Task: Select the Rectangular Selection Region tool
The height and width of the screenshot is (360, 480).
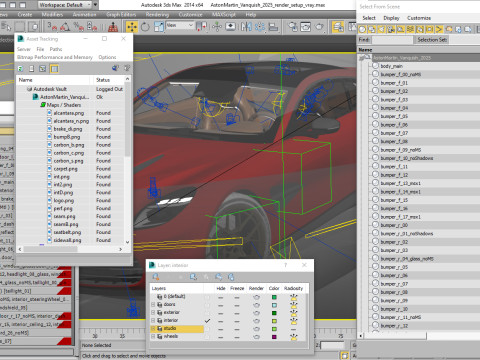Action: [19, 26]
